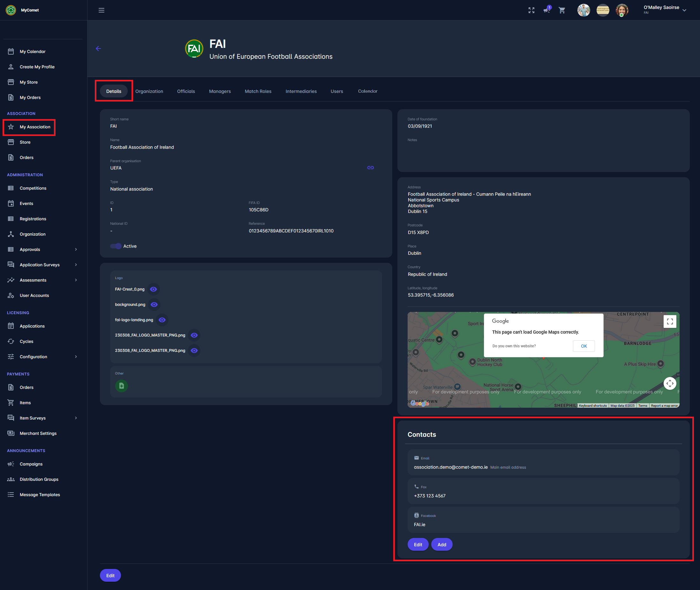Click the hamburger menu icon
Viewport: 700px width, 590px height.
[101, 10]
